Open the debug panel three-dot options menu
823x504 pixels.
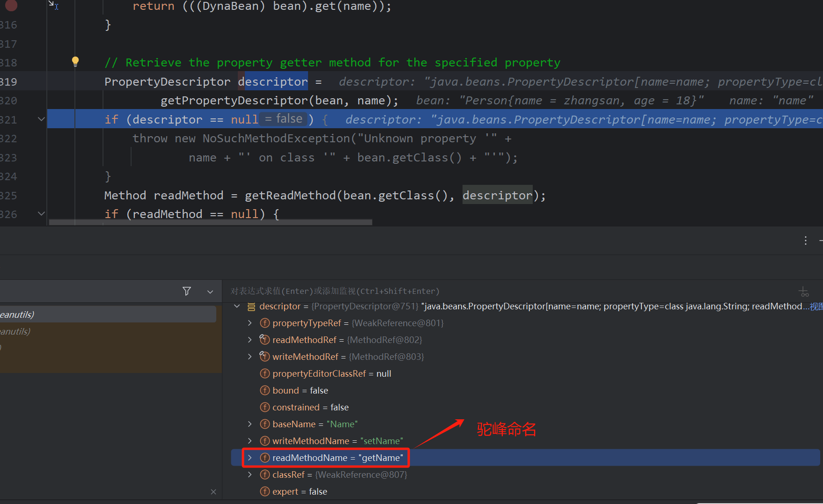(806, 241)
